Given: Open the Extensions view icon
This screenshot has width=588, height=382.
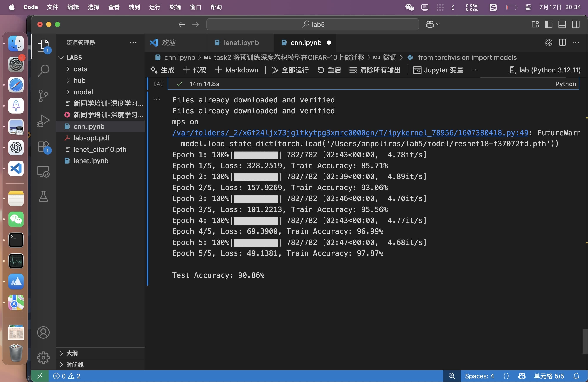Looking at the screenshot, I should [43, 147].
